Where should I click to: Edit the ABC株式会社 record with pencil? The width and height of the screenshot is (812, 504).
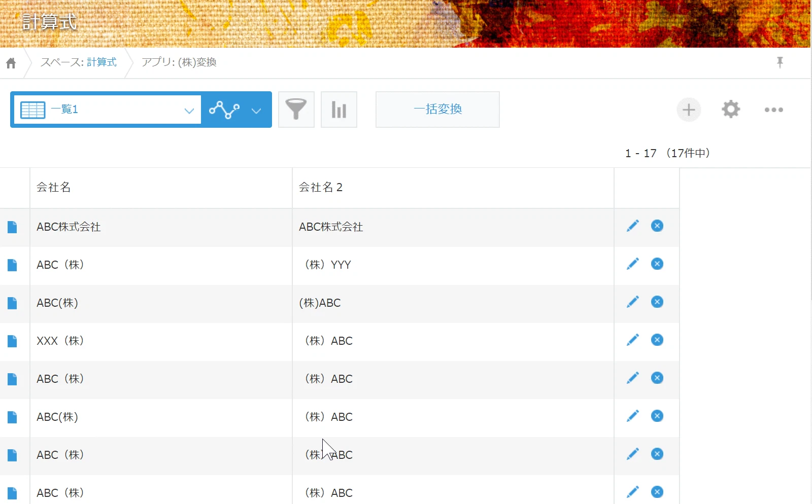[633, 226]
